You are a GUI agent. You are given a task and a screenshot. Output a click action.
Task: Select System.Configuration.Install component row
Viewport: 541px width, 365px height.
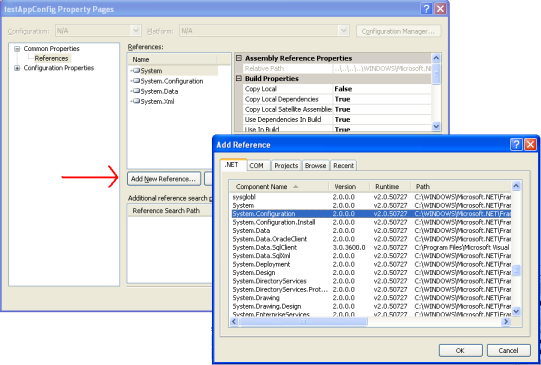coord(371,222)
